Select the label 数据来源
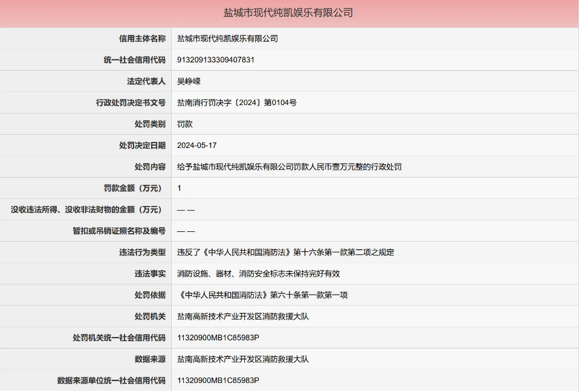The width and height of the screenshot is (579, 392). click(150, 359)
